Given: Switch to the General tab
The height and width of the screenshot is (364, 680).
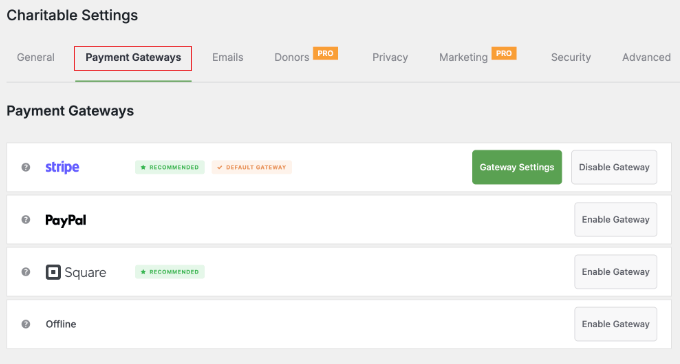Looking at the screenshot, I should click(x=36, y=57).
